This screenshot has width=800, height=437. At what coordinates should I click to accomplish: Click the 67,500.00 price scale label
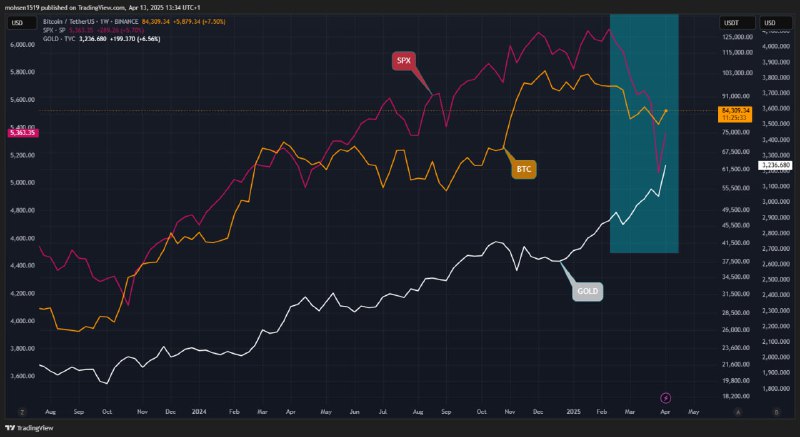[x=737, y=152]
